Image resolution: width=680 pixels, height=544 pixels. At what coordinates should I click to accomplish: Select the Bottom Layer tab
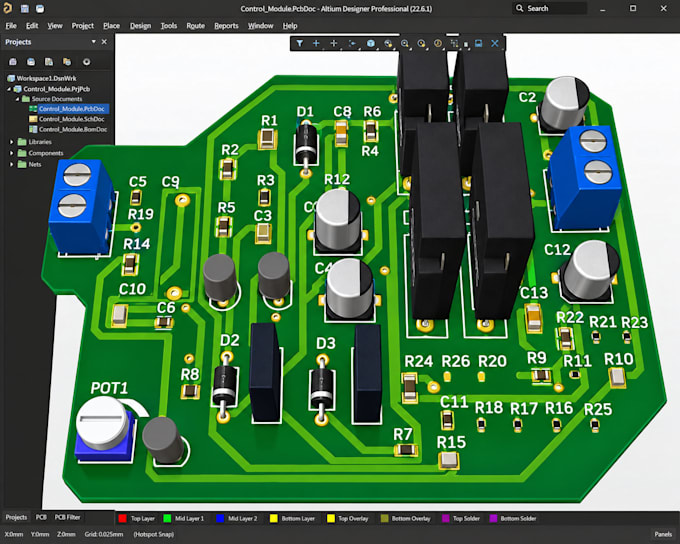294,518
